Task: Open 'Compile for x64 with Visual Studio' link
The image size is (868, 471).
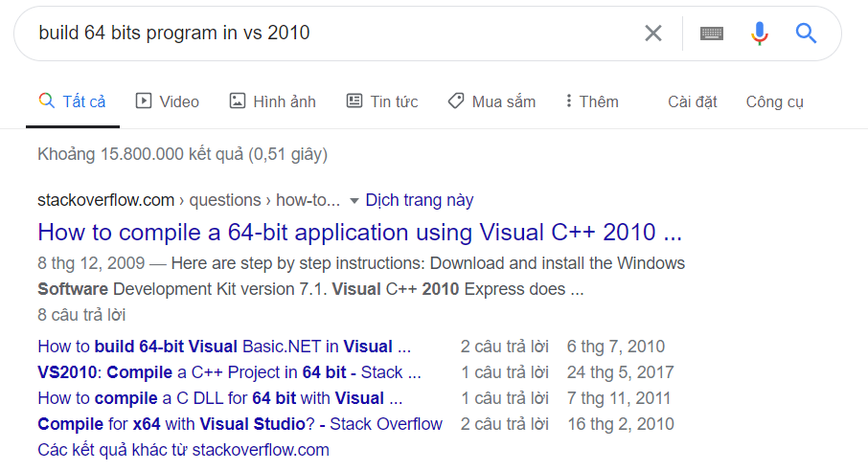Action: click(240, 424)
